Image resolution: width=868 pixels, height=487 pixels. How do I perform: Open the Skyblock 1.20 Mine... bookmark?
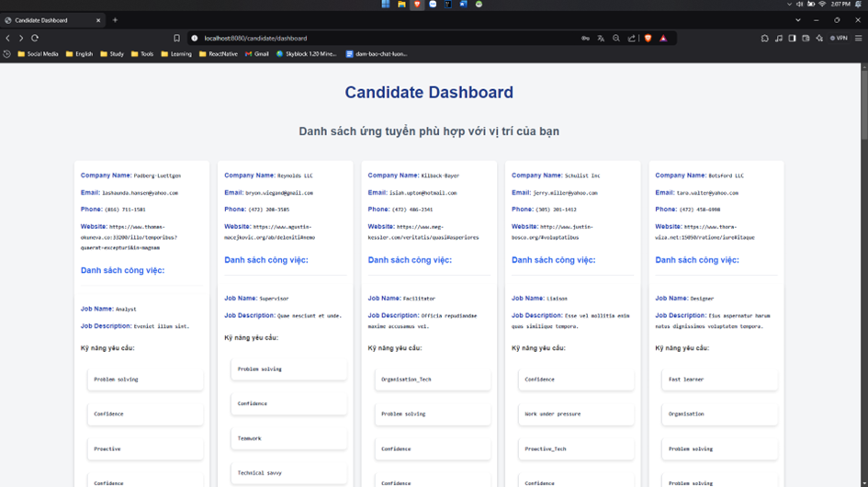pyautogui.click(x=306, y=53)
